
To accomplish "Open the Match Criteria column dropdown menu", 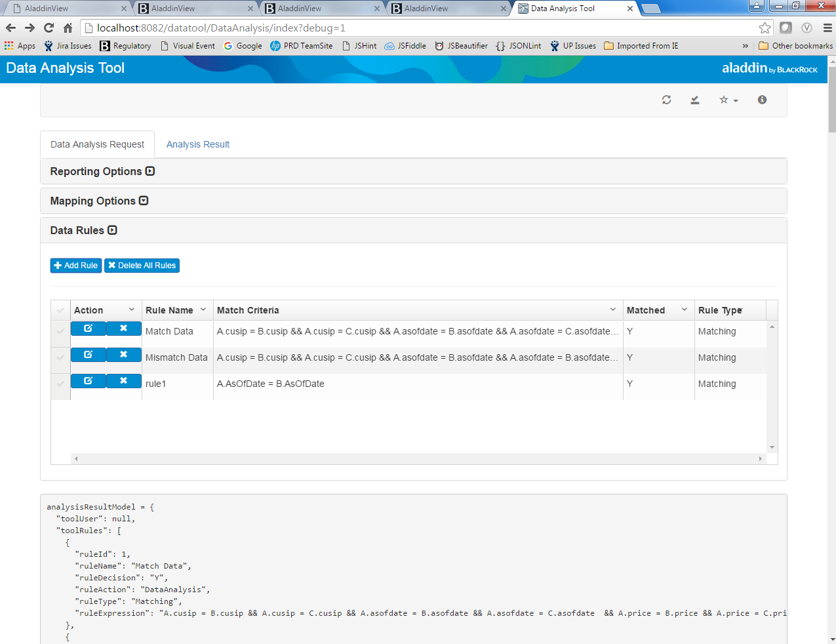I will click(x=613, y=310).
